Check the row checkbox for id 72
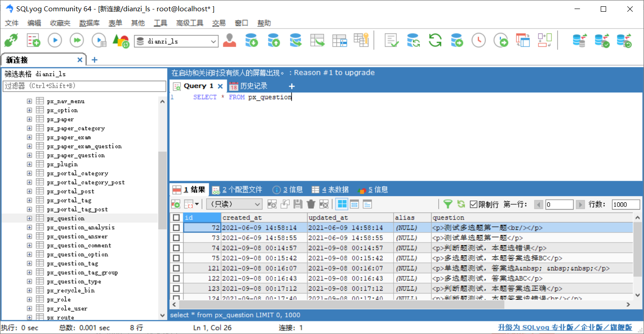The width and height of the screenshot is (644, 334). coord(176,228)
